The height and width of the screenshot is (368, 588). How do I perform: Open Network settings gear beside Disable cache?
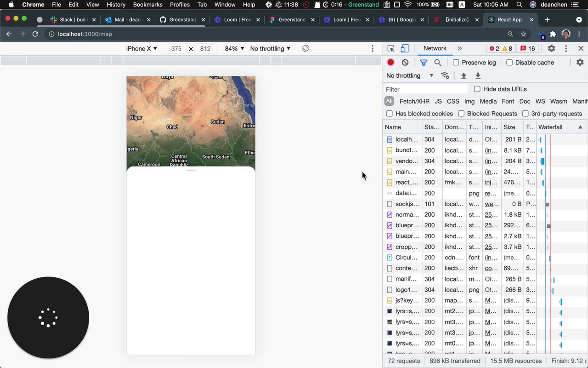[580, 63]
